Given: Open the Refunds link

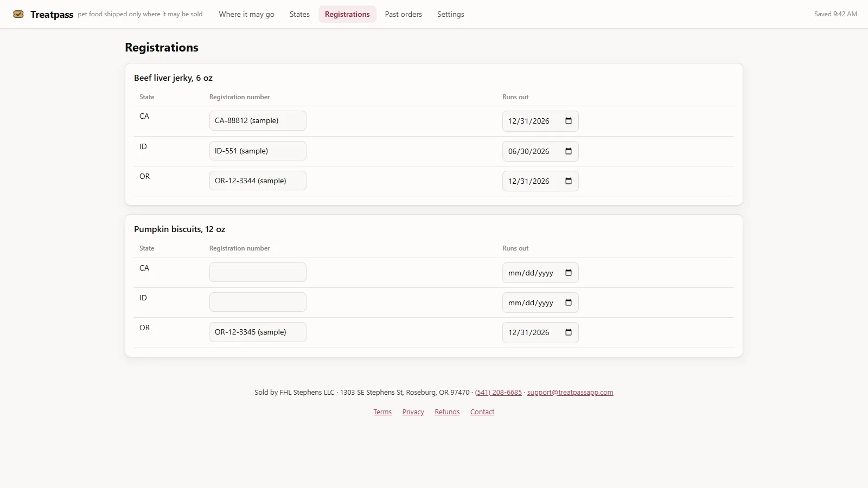Looking at the screenshot, I should coord(447,412).
